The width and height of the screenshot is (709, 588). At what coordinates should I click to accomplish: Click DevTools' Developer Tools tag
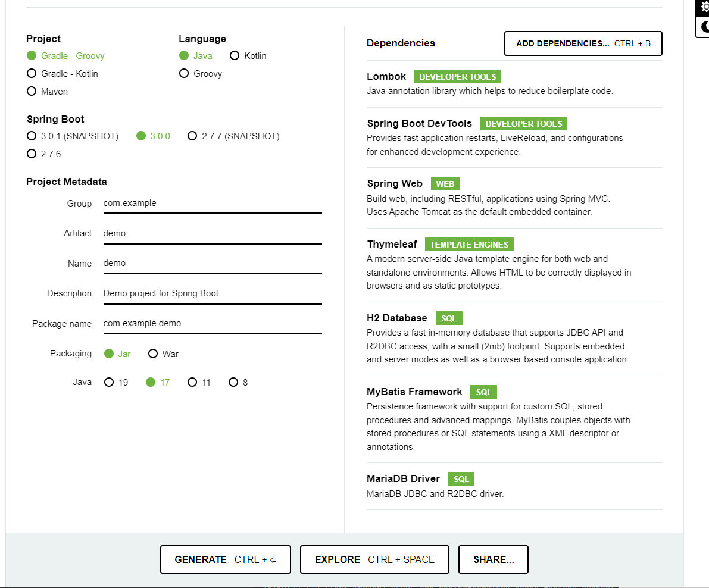click(524, 124)
